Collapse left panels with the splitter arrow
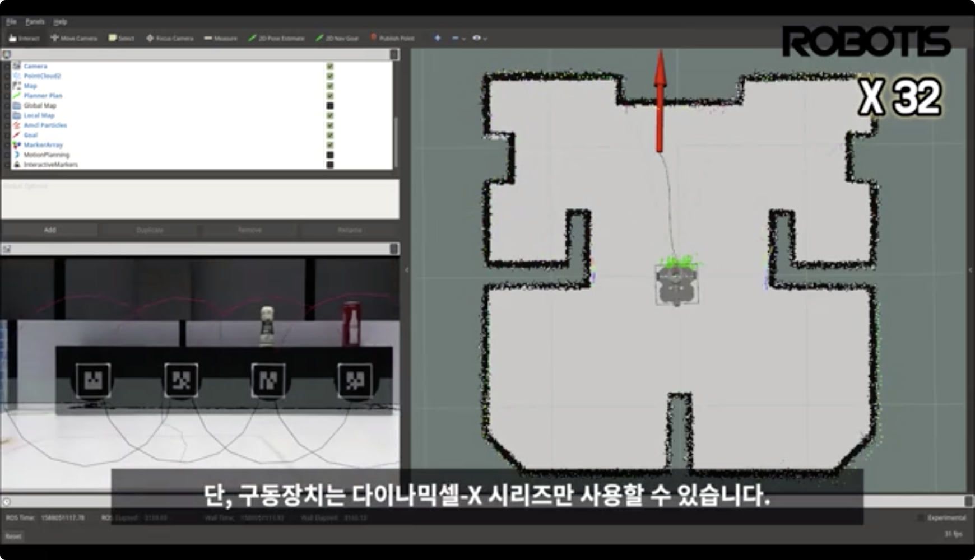Image resolution: width=975 pixels, height=560 pixels. 406,270
